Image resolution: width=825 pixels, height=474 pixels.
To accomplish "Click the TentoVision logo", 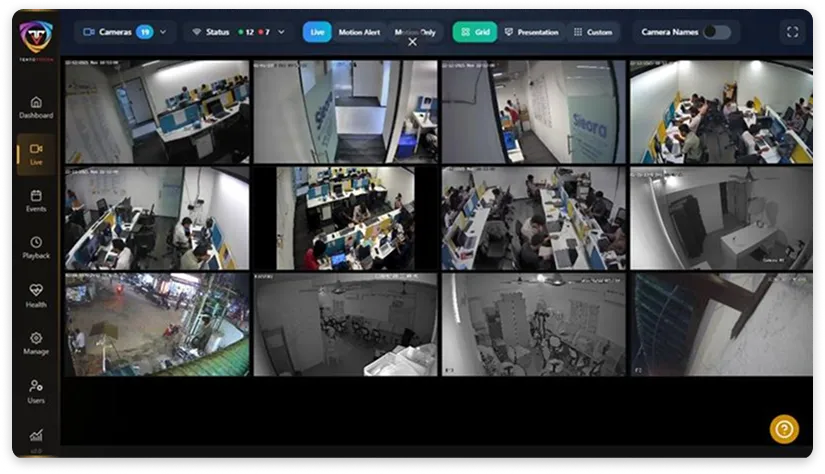I will [36, 40].
